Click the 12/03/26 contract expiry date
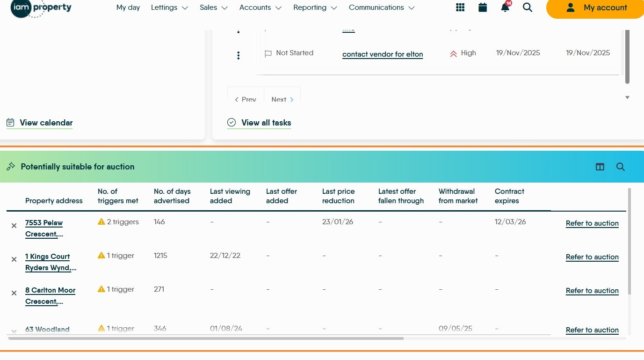Image resolution: width=644 pixels, height=360 pixels. (x=510, y=222)
